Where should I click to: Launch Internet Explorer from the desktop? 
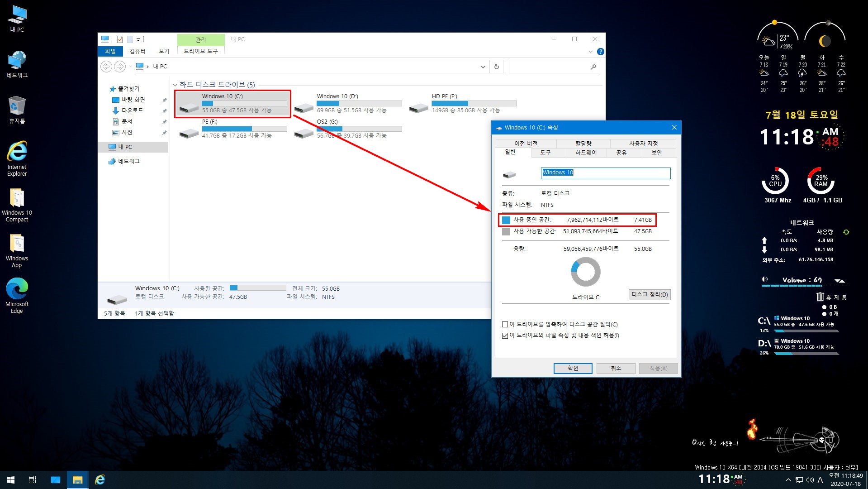[17, 158]
